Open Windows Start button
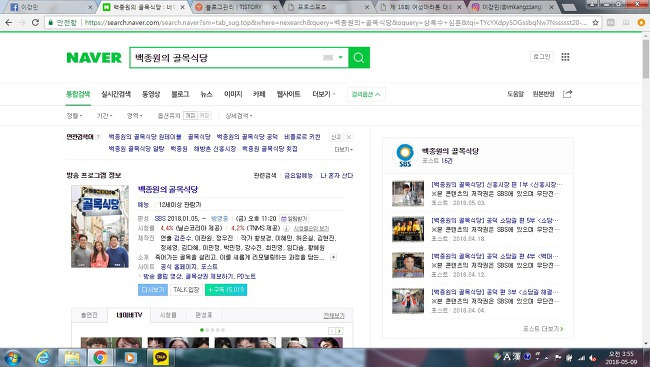Viewport: 650px width, 367px height. [12, 357]
